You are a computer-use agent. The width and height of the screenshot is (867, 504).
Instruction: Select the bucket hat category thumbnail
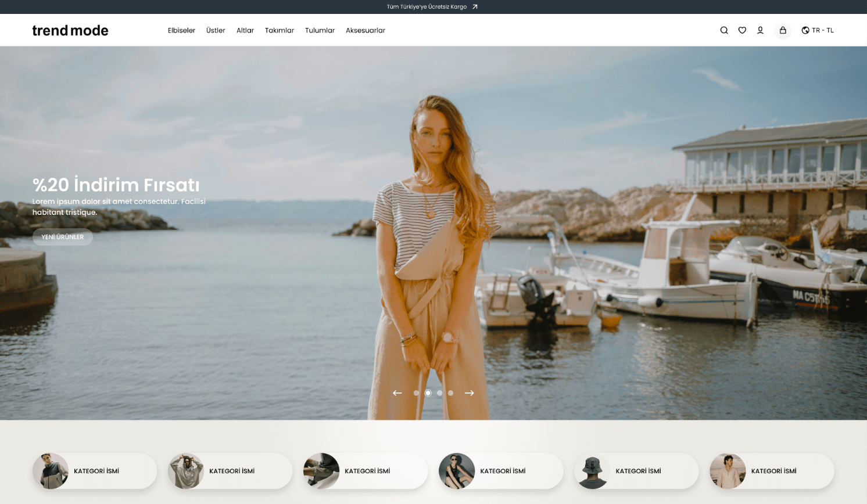pos(592,471)
